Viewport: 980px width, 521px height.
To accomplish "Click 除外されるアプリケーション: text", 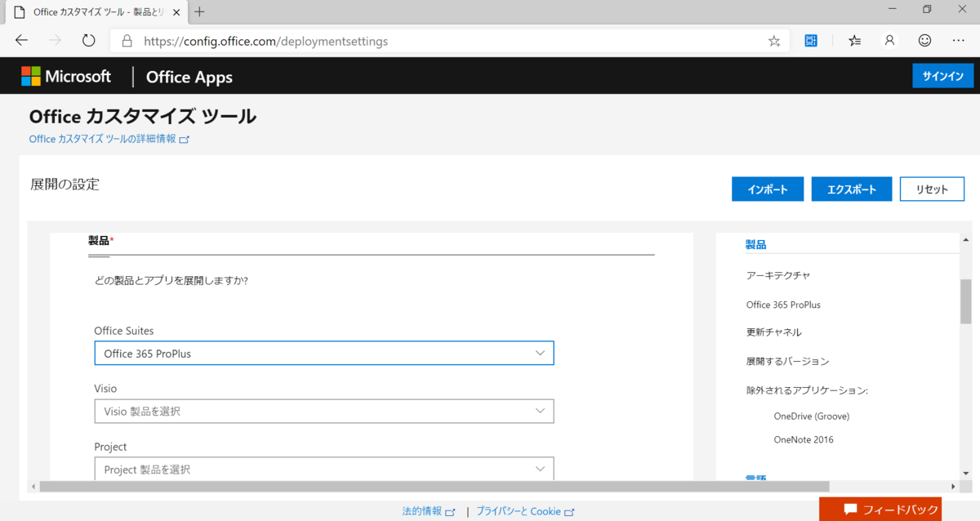I will [x=807, y=390].
